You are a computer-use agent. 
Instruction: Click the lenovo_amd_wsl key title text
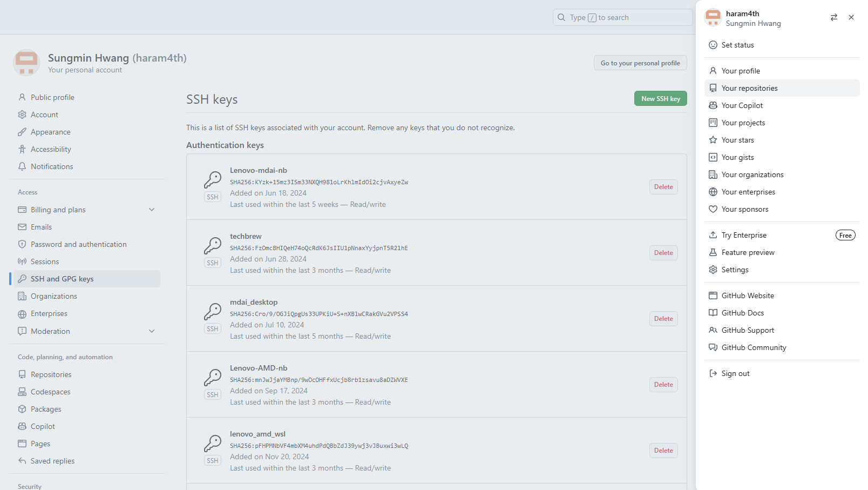point(257,434)
